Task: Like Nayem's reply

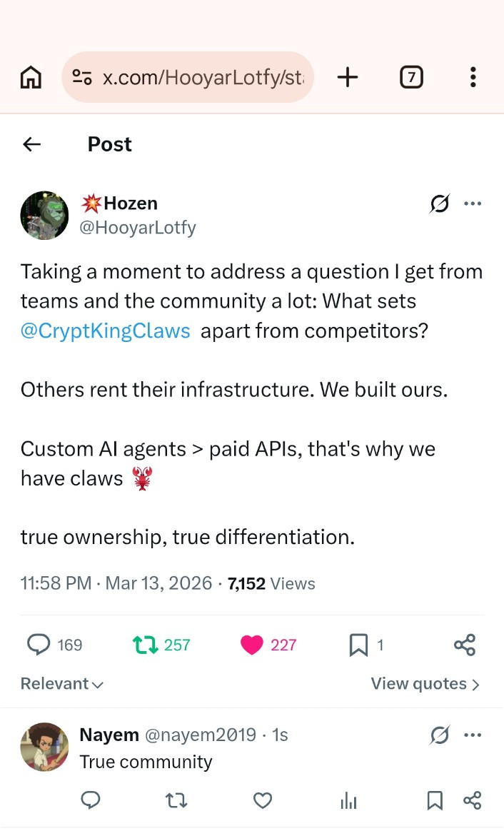Action: [263, 801]
